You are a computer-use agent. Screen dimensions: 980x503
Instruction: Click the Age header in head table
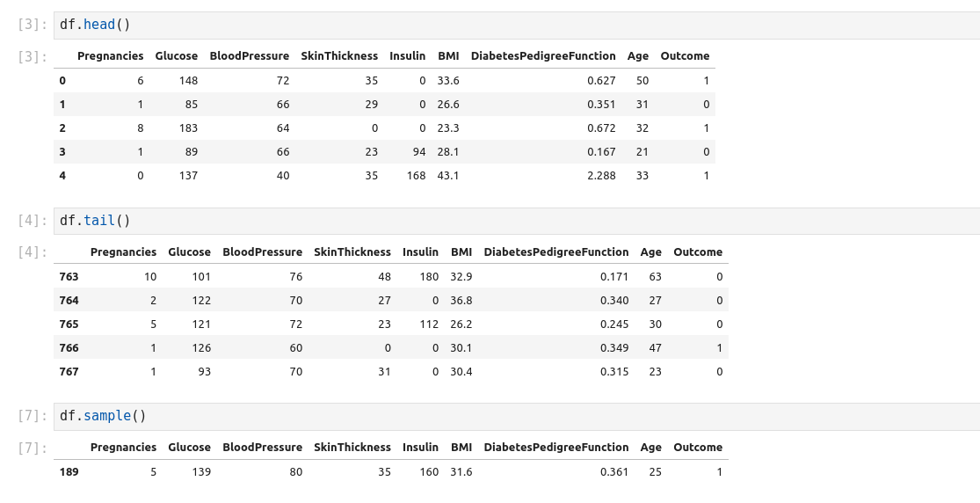638,56
